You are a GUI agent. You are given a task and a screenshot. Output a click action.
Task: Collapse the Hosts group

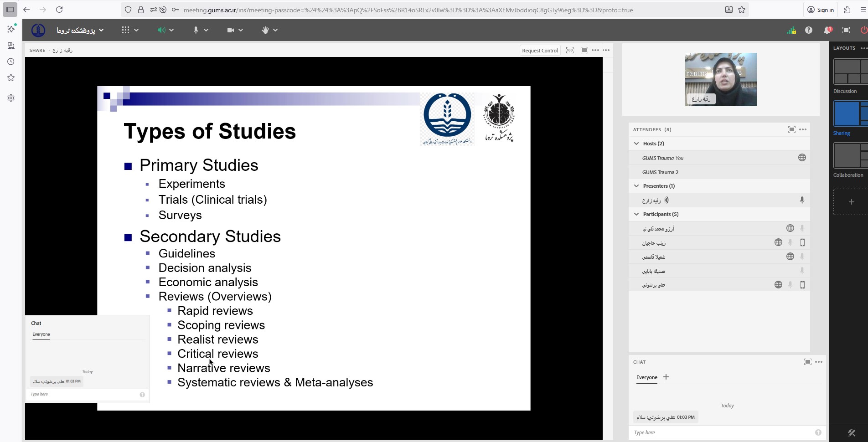click(x=636, y=144)
